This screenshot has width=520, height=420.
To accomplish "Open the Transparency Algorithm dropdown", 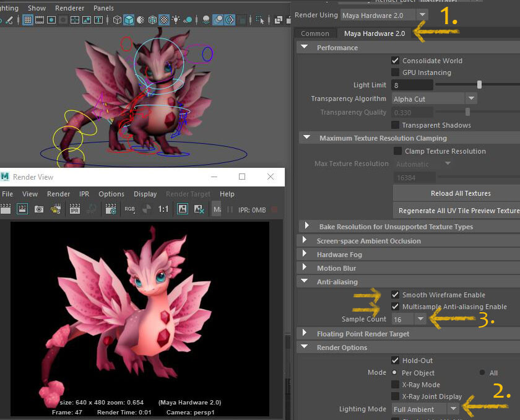I will click(472, 98).
